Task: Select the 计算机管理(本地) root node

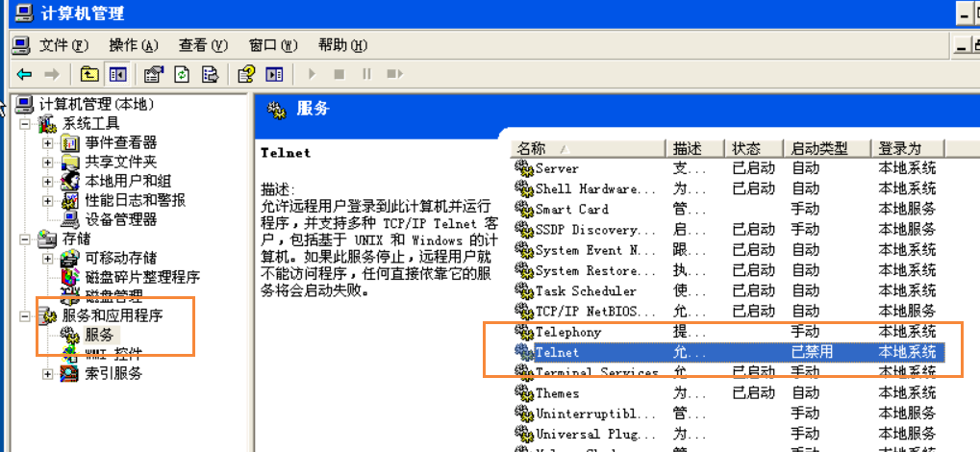Action: pos(96,104)
